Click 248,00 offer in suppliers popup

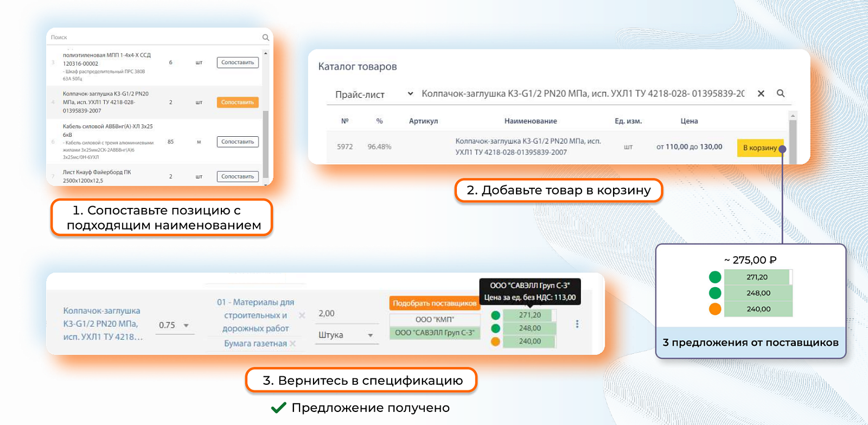coord(758,293)
